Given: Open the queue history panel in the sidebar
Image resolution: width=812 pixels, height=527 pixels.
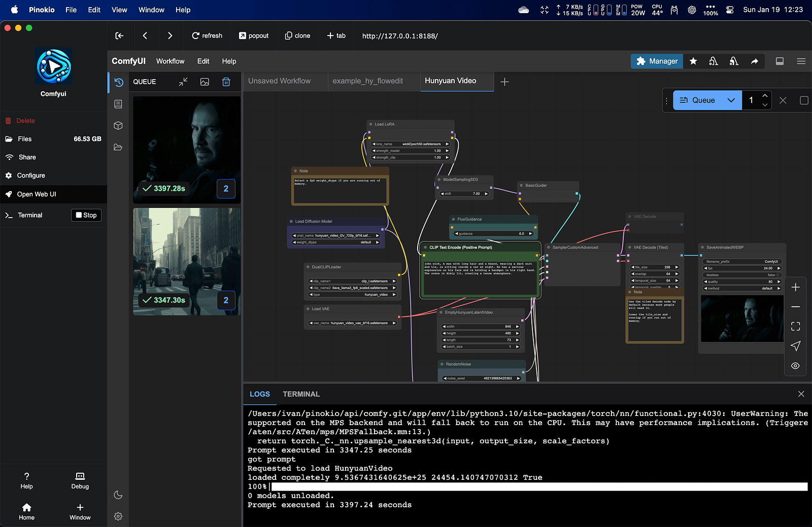Looking at the screenshot, I should point(118,82).
